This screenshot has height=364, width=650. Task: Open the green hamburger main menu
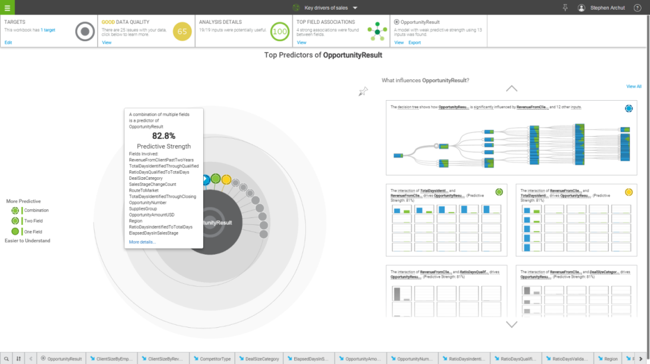point(7,7)
